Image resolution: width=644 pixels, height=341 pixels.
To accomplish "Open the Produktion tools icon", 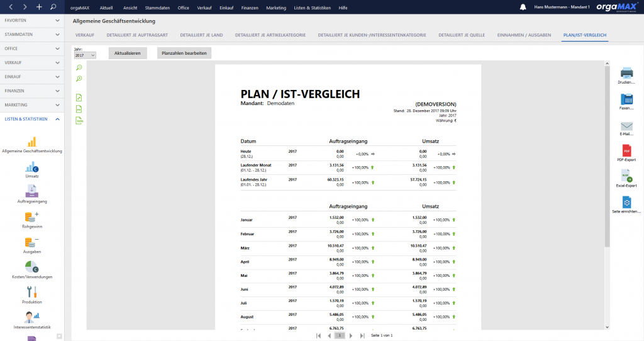I will pos(32,293).
